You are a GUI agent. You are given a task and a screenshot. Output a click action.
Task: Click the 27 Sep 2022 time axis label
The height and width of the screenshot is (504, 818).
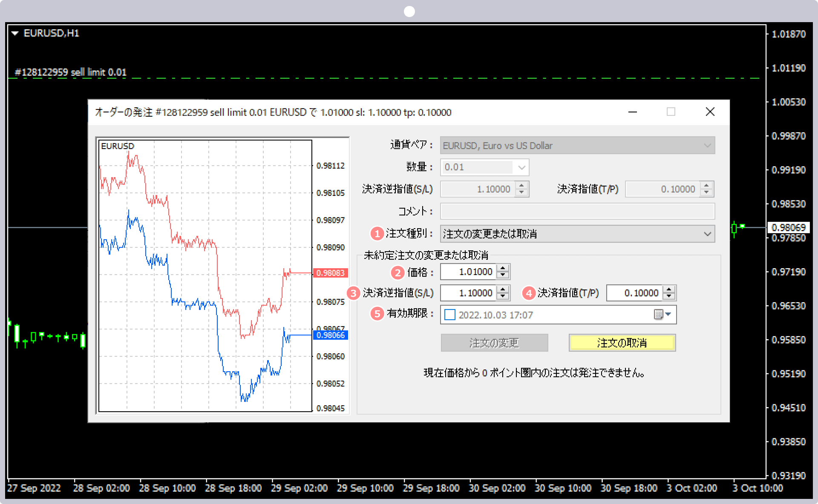[x=34, y=488]
